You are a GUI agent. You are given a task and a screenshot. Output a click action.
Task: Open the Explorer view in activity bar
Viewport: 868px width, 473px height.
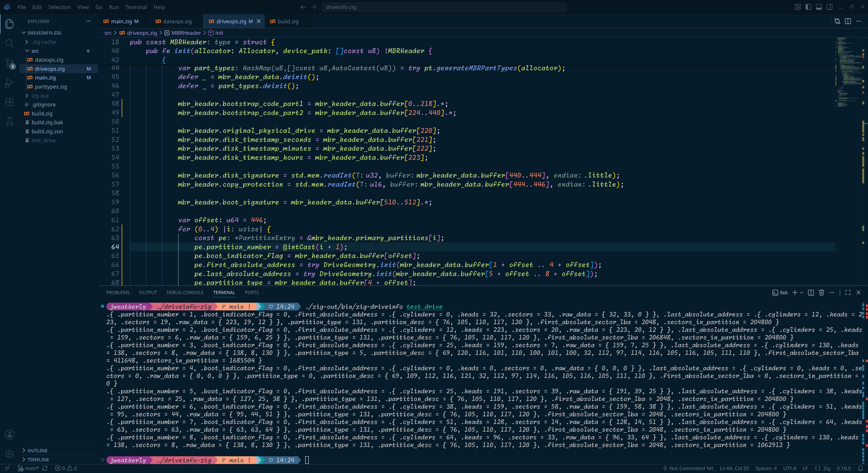[9, 24]
